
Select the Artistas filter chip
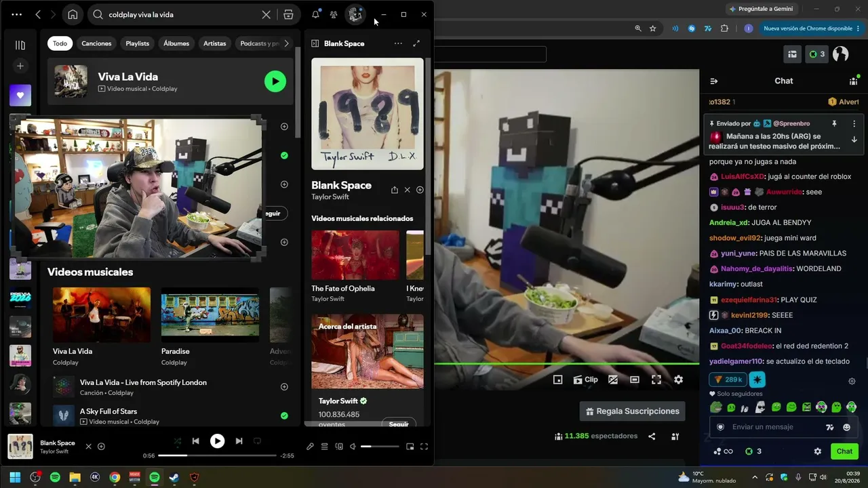(215, 43)
